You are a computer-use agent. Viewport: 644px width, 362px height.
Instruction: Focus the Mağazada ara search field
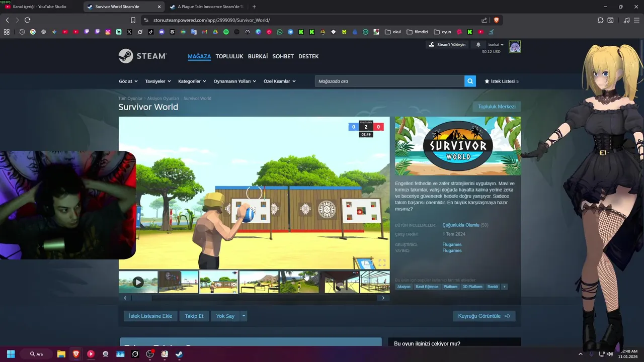tap(389, 81)
